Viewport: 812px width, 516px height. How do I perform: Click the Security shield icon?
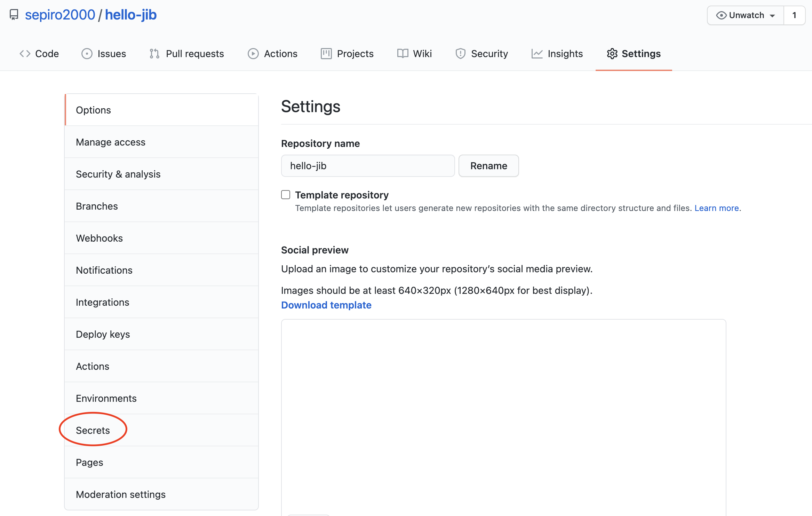pyautogui.click(x=460, y=54)
